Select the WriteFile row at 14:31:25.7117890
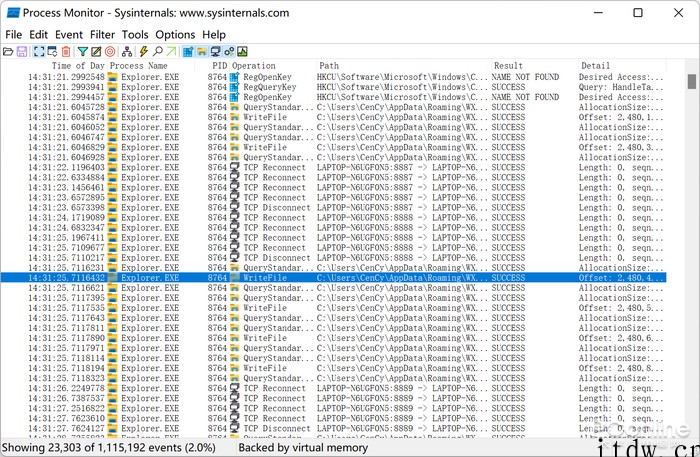The height and width of the screenshot is (457, 700). tap(333, 338)
